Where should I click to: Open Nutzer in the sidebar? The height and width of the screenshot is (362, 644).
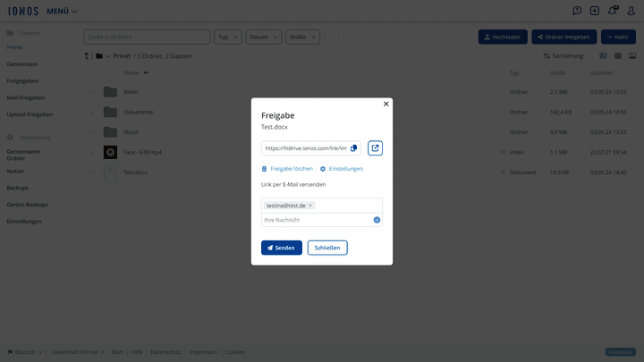tap(15, 171)
